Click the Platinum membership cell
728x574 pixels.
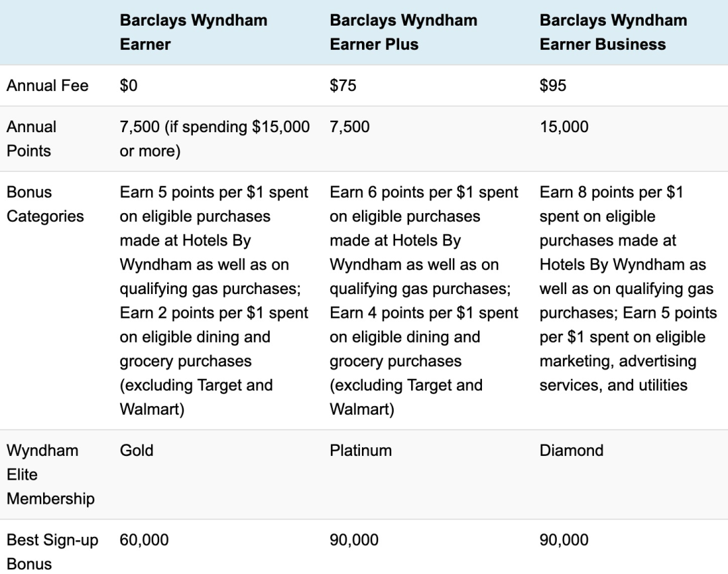click(361, 451)
